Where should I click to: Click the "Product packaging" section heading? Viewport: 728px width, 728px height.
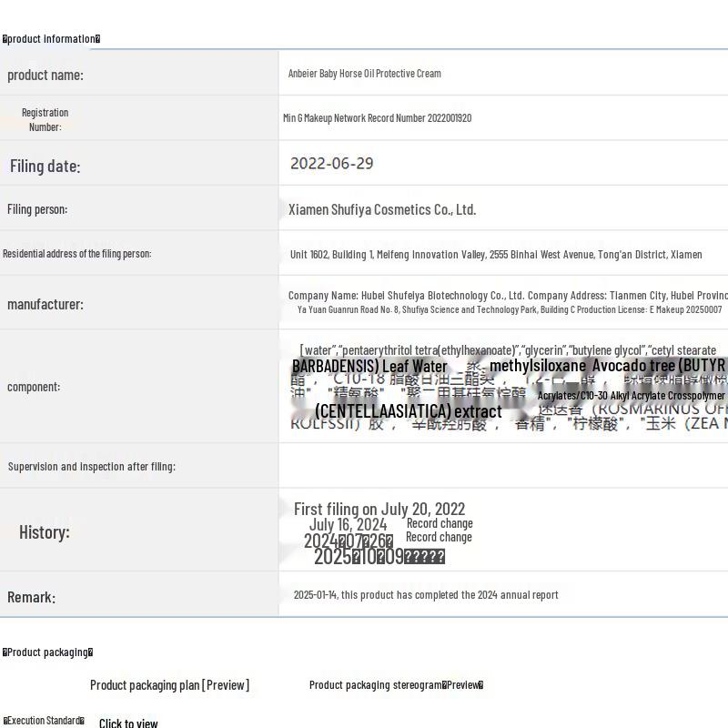47,652
